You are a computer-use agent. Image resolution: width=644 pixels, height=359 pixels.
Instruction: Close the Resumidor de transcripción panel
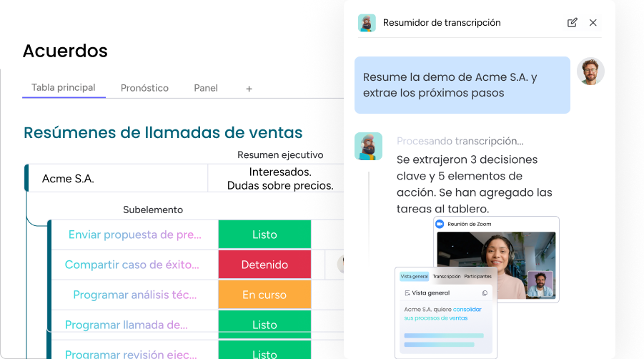pyautogui.click(x=593, y=23)
